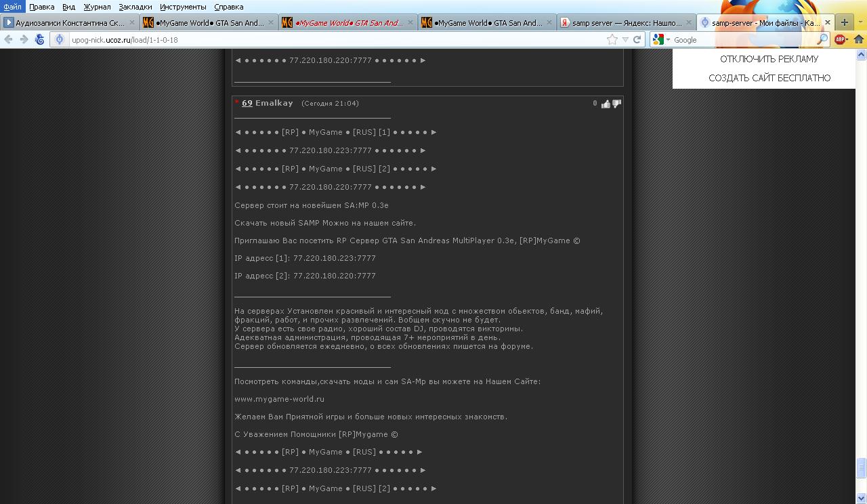Click the forward navigation arrow

tap(24, 40)
